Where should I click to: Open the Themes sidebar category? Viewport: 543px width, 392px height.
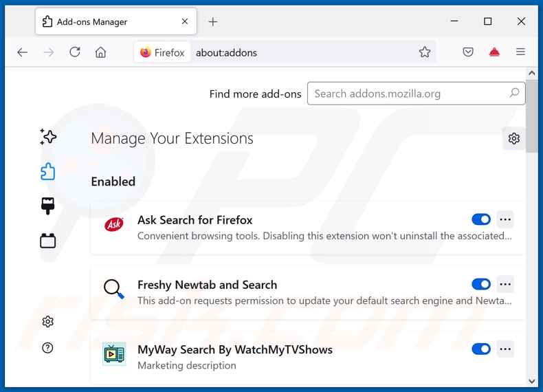click(47, 206)
